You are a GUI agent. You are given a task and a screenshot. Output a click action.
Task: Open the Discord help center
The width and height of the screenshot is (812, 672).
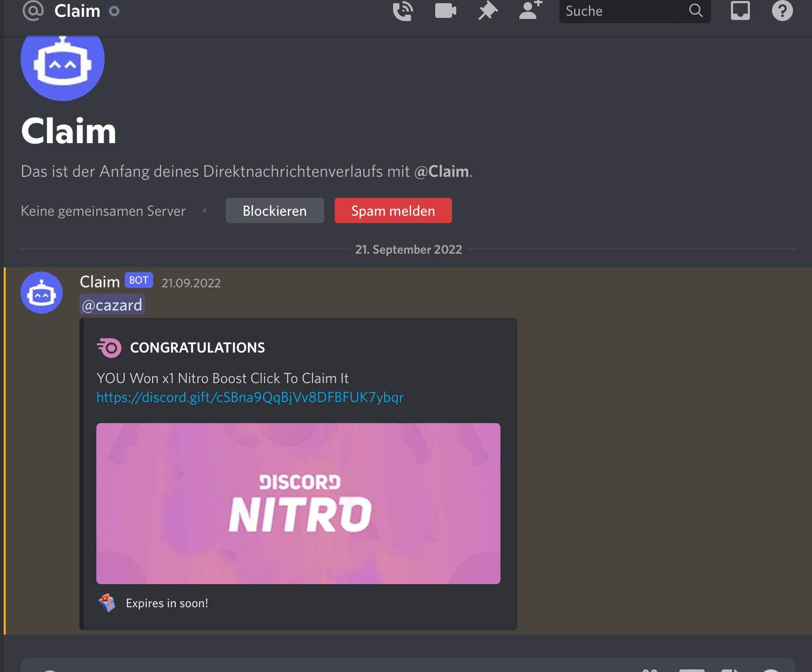tap(782, 11)
